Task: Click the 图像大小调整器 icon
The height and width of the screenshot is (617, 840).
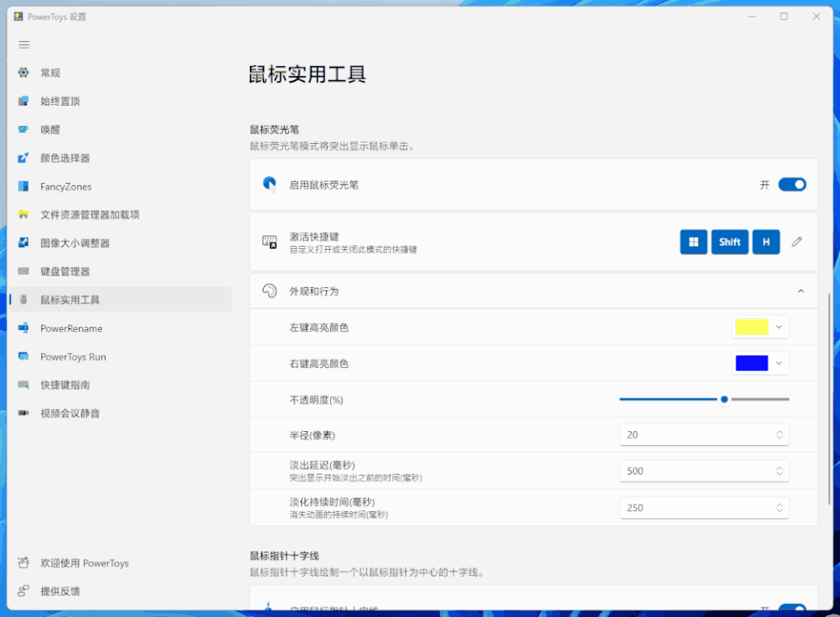Action: tap(23, 243)
